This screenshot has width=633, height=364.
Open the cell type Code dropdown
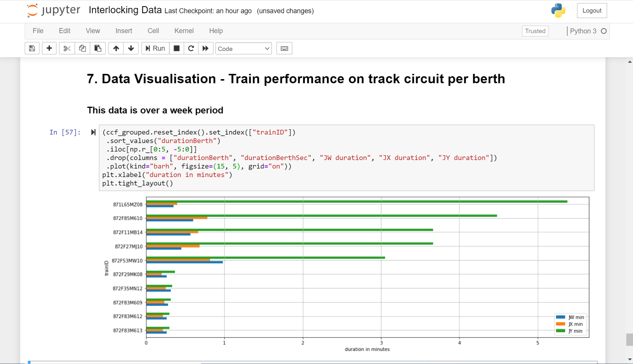click(x=243, y=49)
